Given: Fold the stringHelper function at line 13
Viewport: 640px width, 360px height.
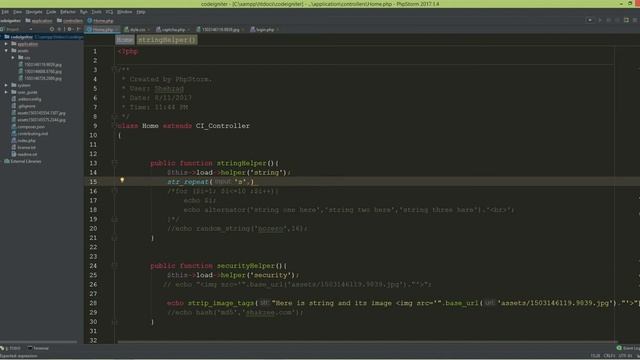Looking at the screenshot, I should coord(115,163).
